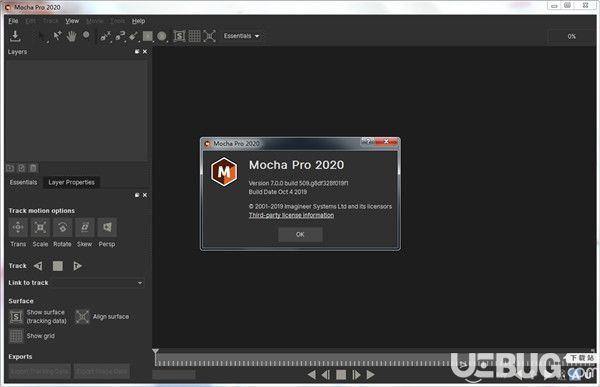Open the Help menu

click(139, 21)
